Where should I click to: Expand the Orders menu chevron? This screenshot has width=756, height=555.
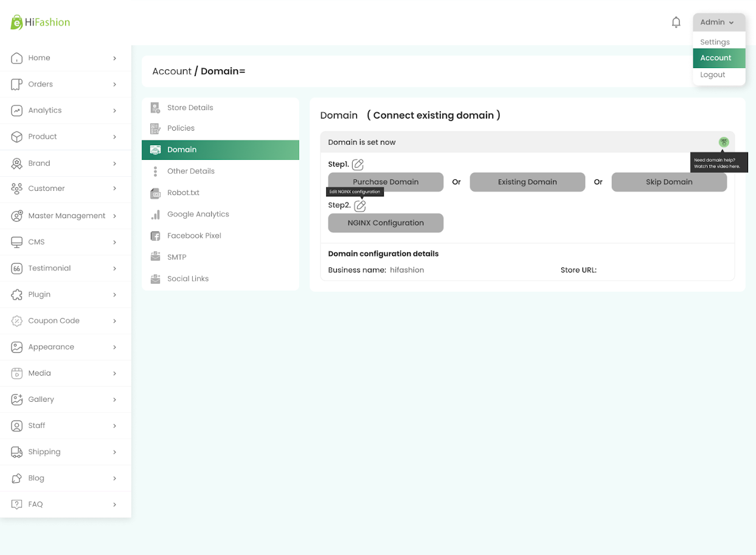point(114,84)
